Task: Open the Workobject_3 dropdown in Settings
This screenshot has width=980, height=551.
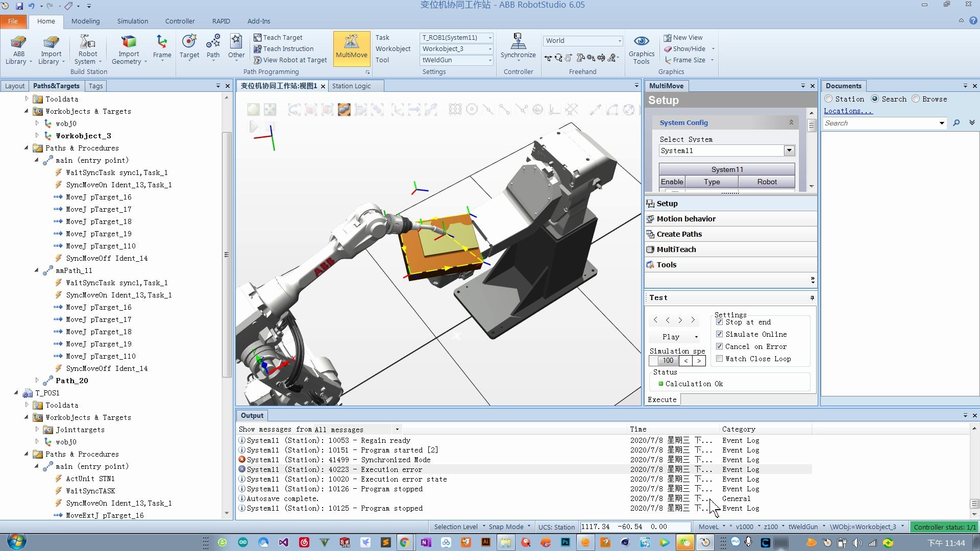Action: click(489, 49)
